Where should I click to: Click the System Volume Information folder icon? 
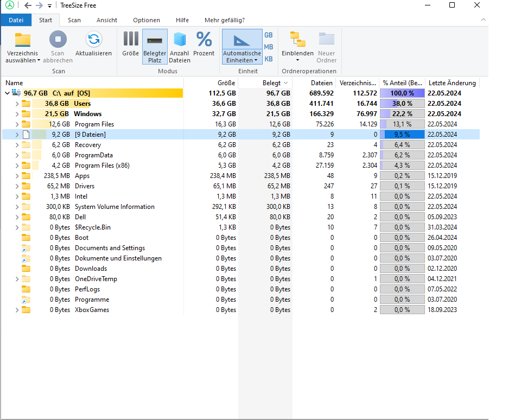pos(26,206)
